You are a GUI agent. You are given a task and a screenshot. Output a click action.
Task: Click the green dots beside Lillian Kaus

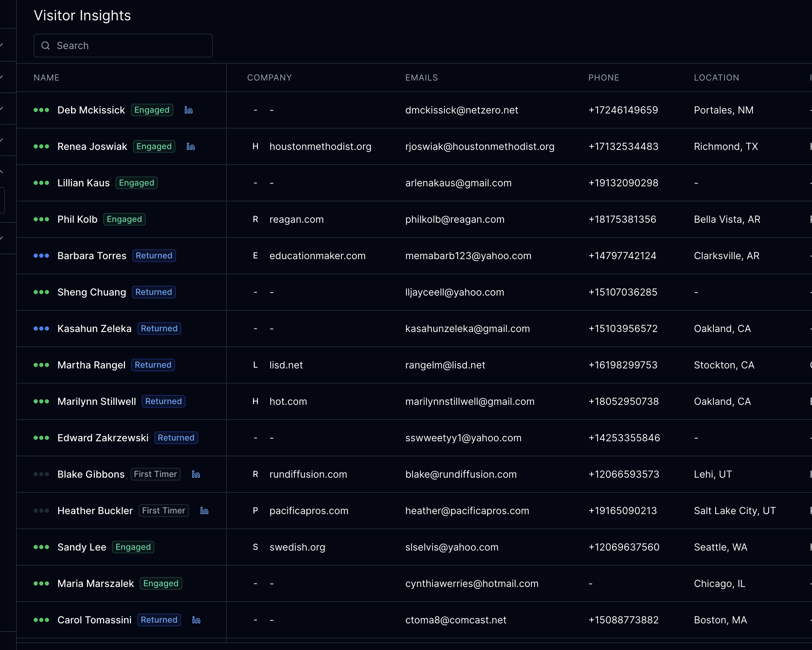tap(41, 183)
